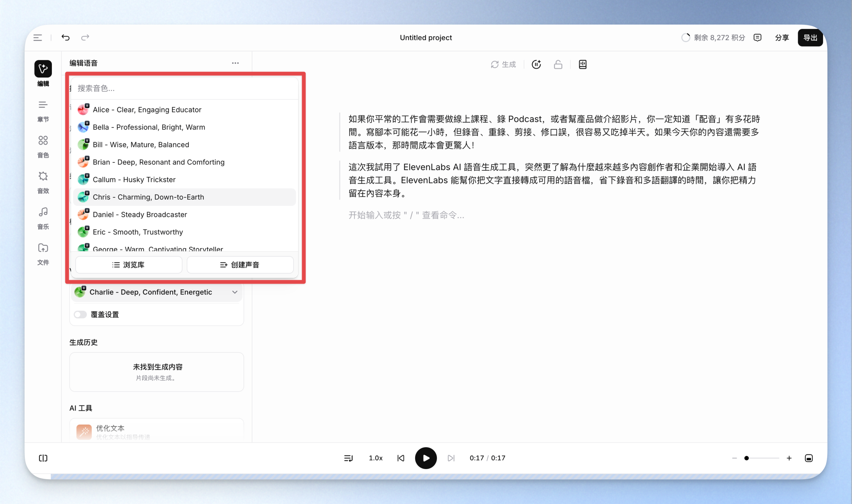This screenshot has height=504, width=852.
Task: Click the 开始输入 placeholder line
Action: [x=406, y=215]
